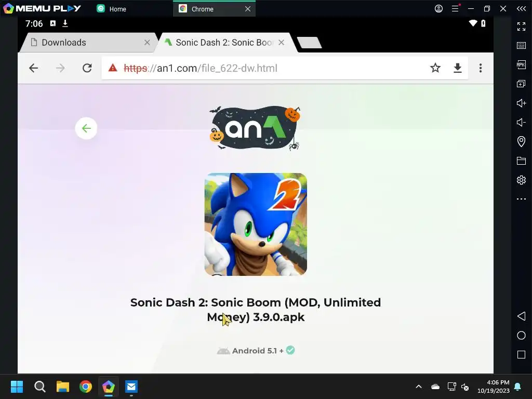
Task: Click the green verified checkmark badge
Action: coord(290,350)
